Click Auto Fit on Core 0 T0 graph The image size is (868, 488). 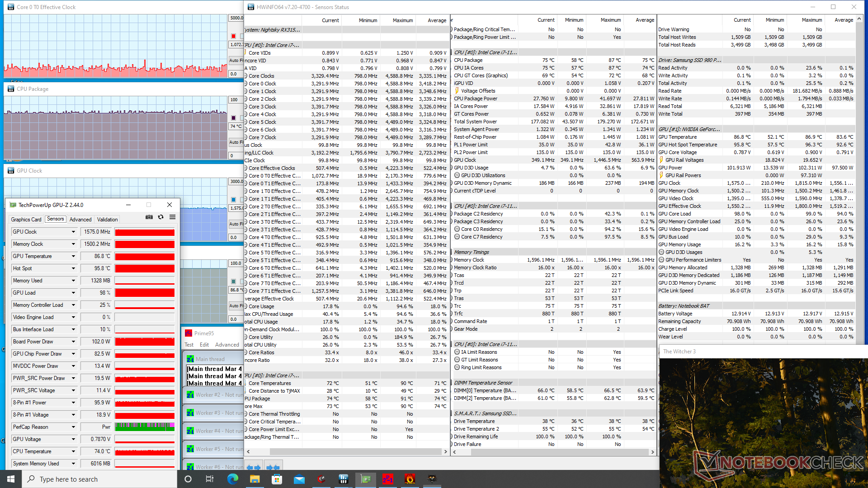coord(236,60)
